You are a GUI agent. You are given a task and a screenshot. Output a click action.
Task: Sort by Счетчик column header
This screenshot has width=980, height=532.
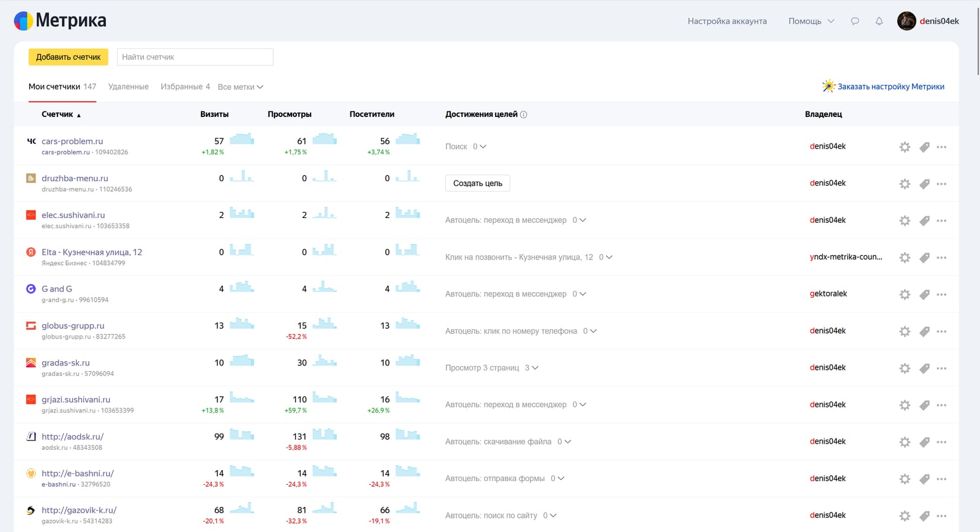coord(61,114)
